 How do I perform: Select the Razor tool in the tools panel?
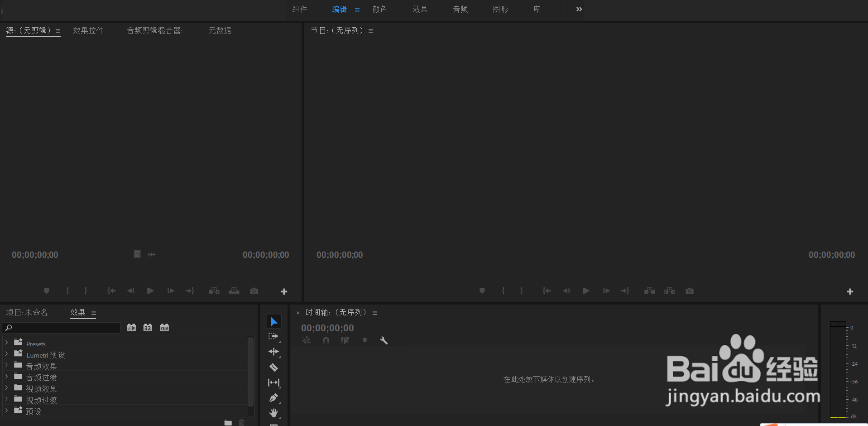tap(273, 367)
